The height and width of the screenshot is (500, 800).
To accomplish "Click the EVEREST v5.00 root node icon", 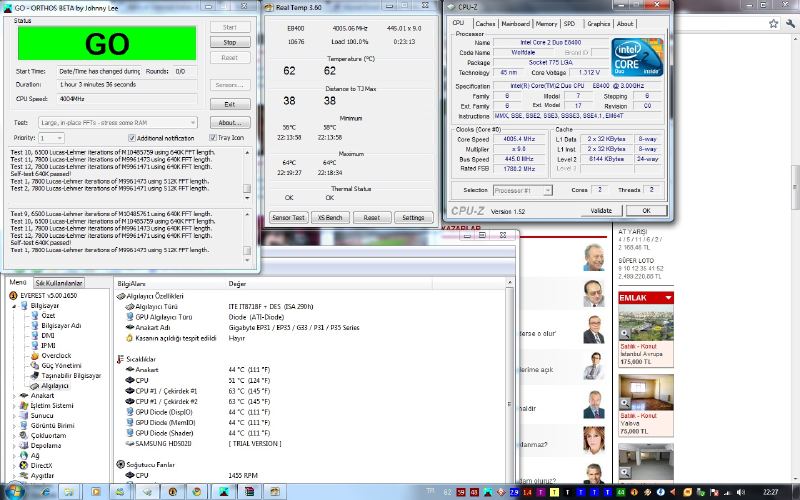I will coord(13,295).
